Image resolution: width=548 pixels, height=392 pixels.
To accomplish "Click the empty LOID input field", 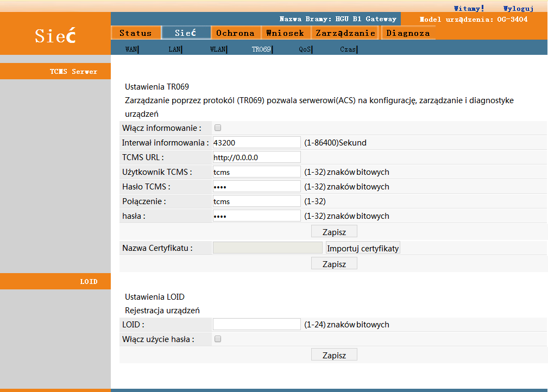I will (x=256, y=325).
